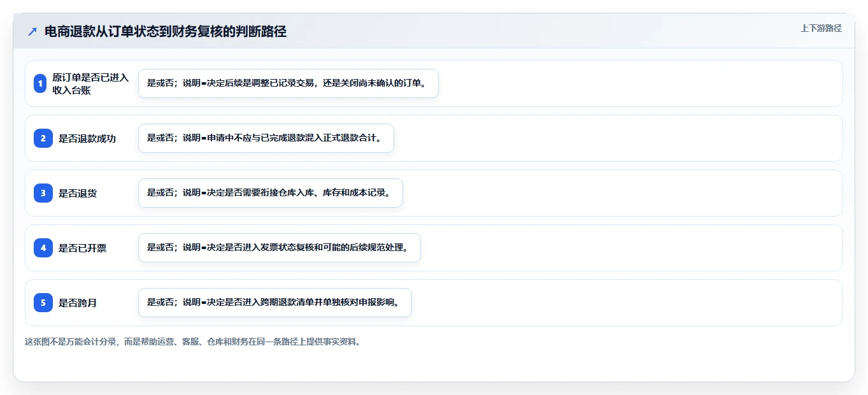Click the footer note starting 这张图不是万能会计分录
This screenshot has height=395, width=868.
[194, 341]
